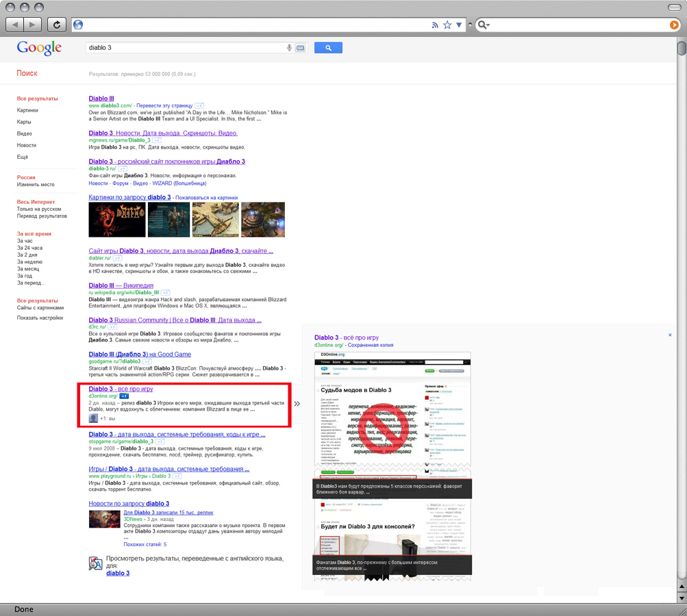Open the 'Diablo III — Википедия' result link
This screenshot has height=616, width=687.
tap(121, 285)
